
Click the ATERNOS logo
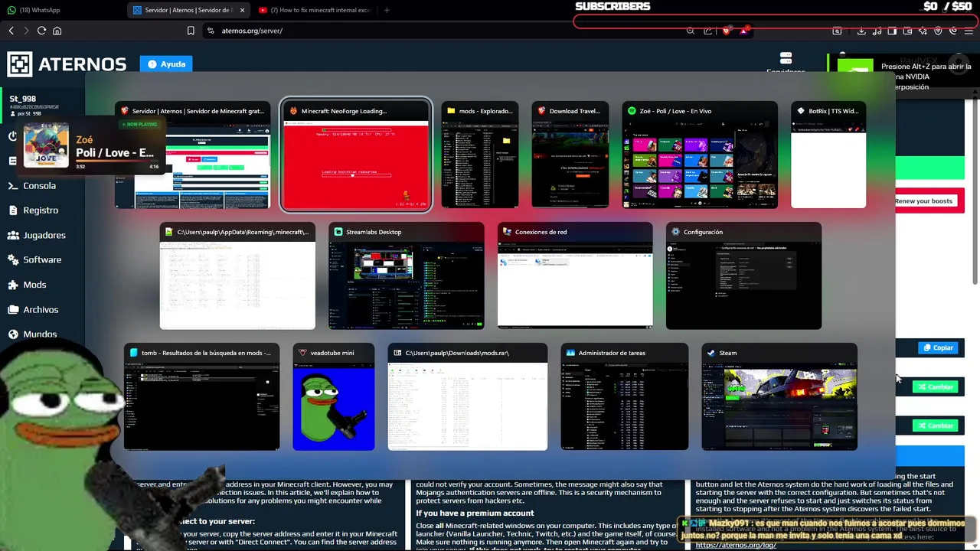pyautogui.click(x=67, y=64)
